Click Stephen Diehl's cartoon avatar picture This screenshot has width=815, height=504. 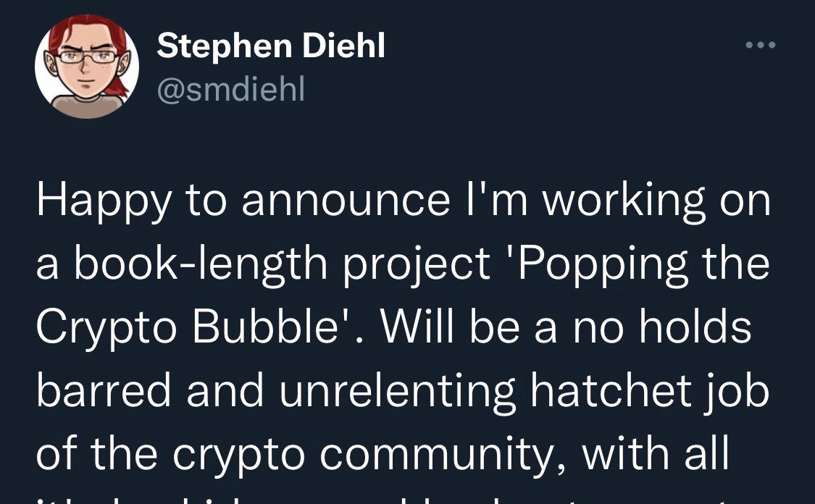pyautogui.click(x=87, y=67)
